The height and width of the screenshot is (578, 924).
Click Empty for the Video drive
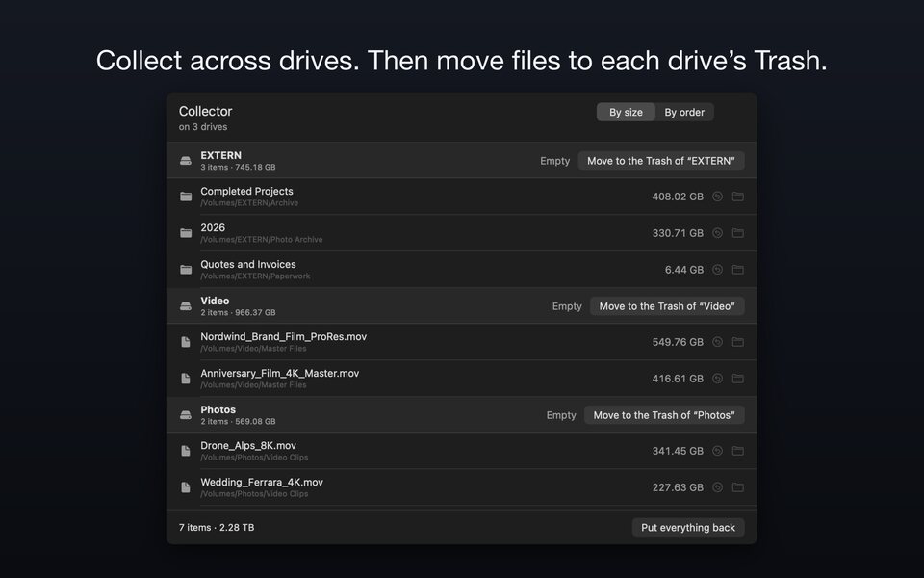pos(567,306)
